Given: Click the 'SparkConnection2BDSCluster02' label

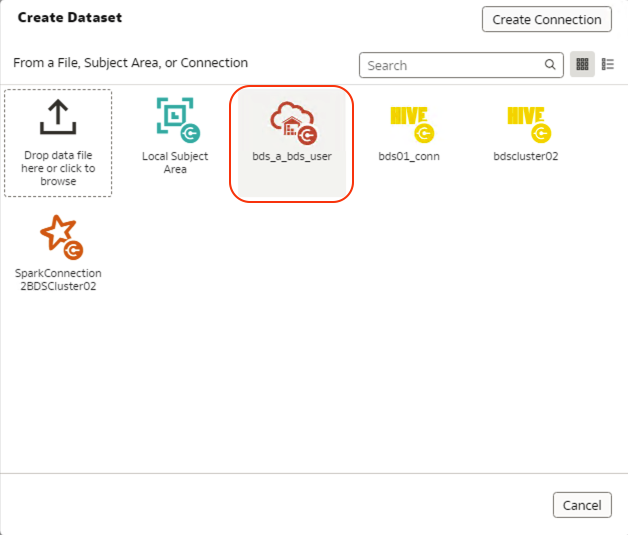Looking at the screenshot, I should click(x=58, y=280).
